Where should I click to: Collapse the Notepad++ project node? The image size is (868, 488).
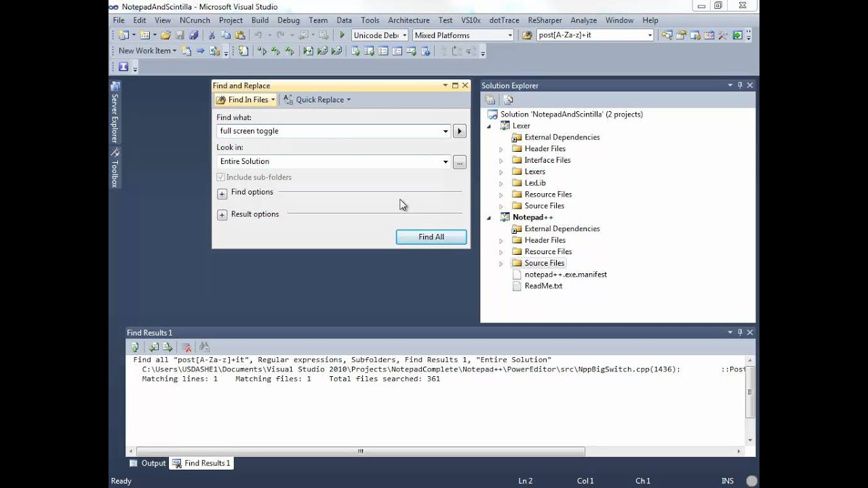[x=489, y=218]
